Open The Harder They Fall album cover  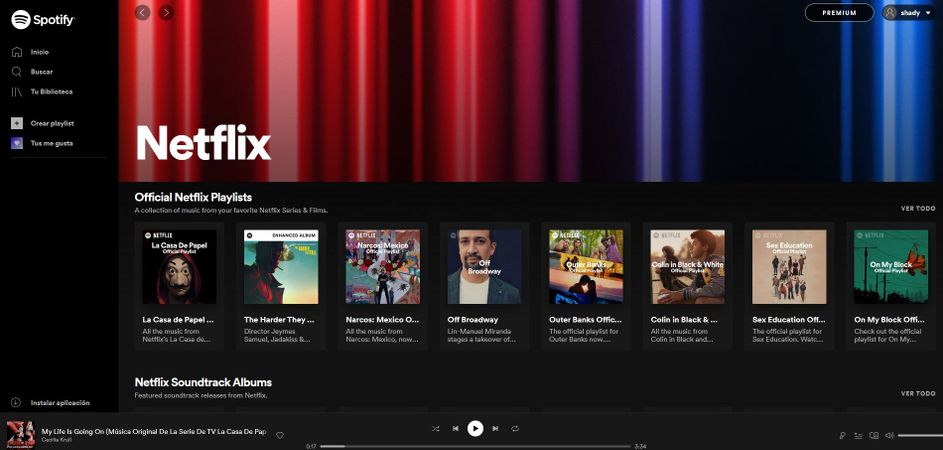(x=281, y=267)
